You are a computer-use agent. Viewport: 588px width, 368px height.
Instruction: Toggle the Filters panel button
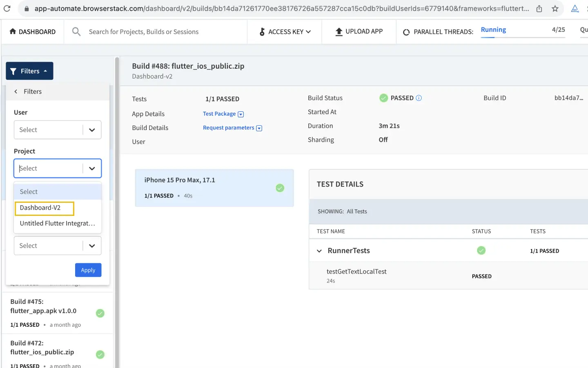[29, 71]
